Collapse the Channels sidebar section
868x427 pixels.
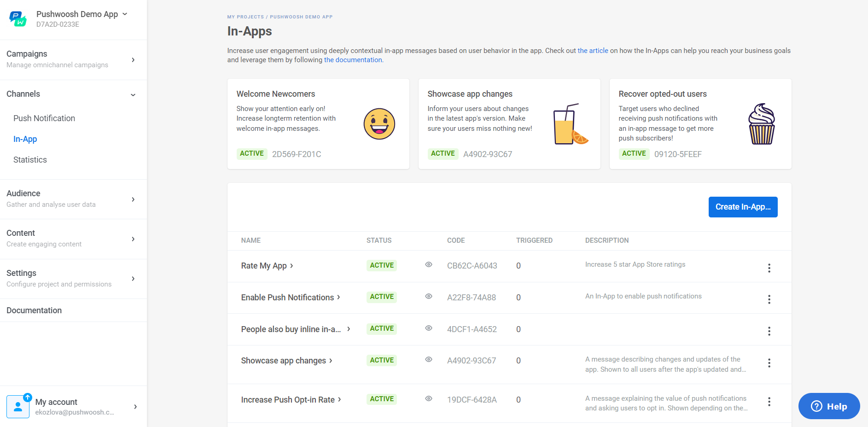(x=133, y=94)
